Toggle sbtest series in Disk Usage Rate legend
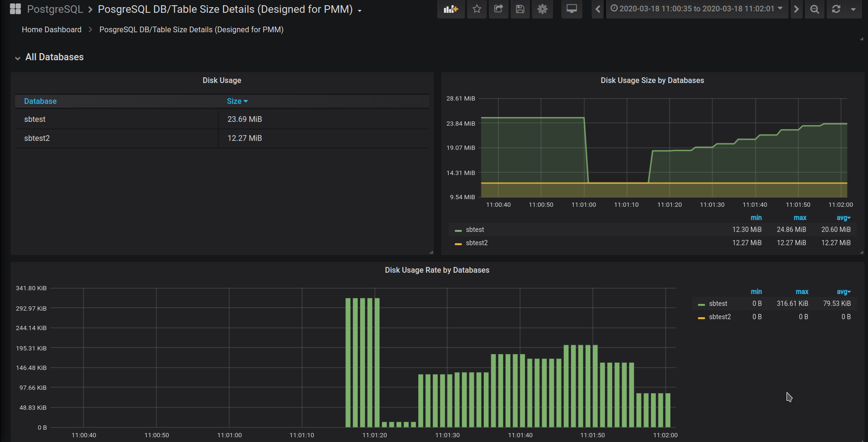The width and height of the screenshot is (868, 442). tap(718, 304)
